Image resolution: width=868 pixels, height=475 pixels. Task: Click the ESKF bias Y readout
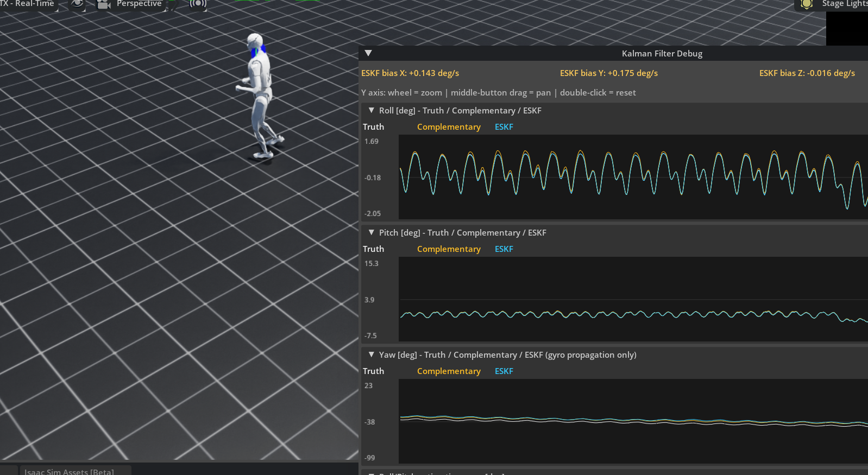(x=609, y=73)
